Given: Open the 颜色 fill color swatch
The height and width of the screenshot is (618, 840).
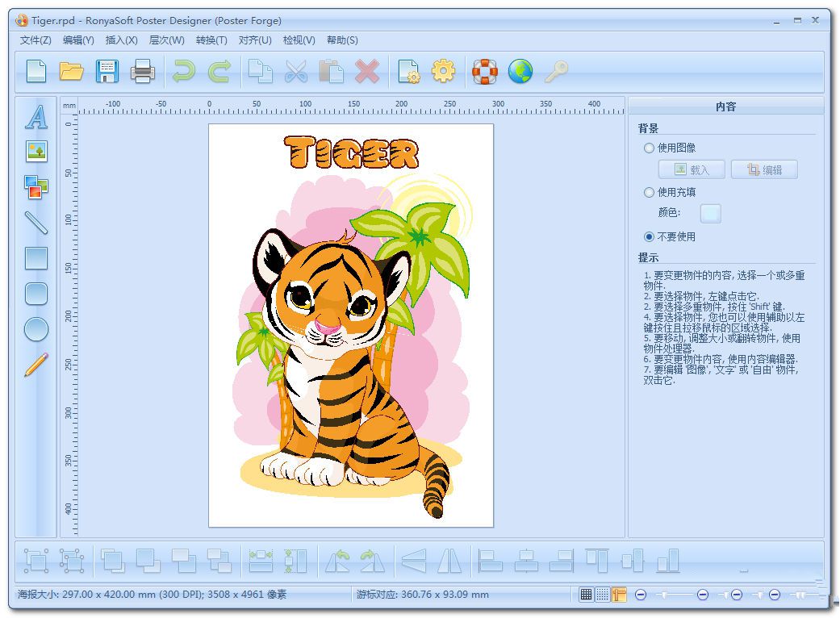Looking at the screenshot, I should [x=710, y=213].
